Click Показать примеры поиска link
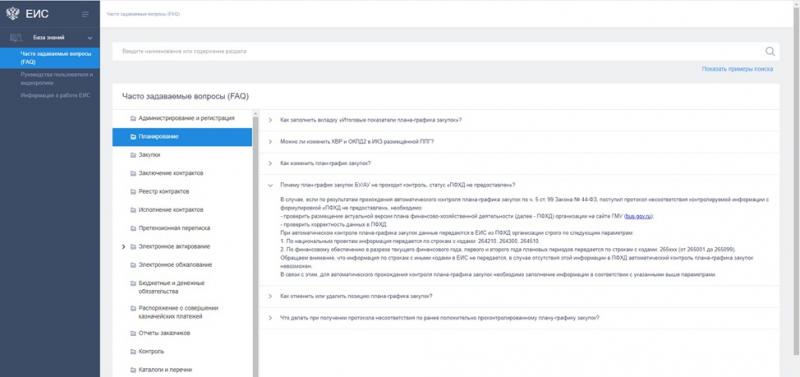800x377 pixels. pos(737,69)
